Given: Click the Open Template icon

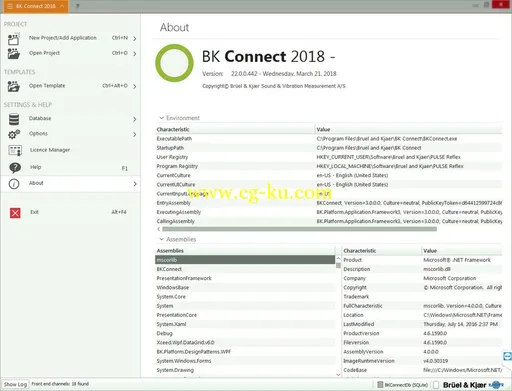Looking at the screenshot, I should click(x=14, y=86).
